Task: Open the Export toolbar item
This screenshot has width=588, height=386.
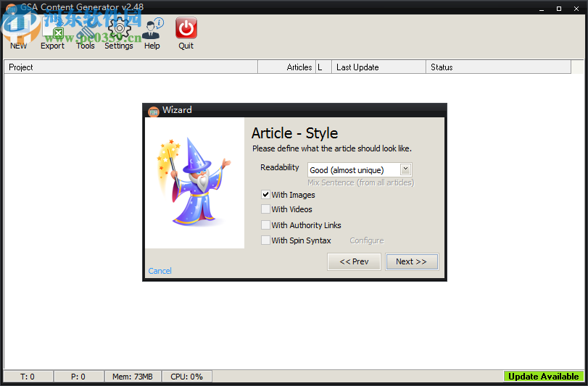Action: (52, 32)
